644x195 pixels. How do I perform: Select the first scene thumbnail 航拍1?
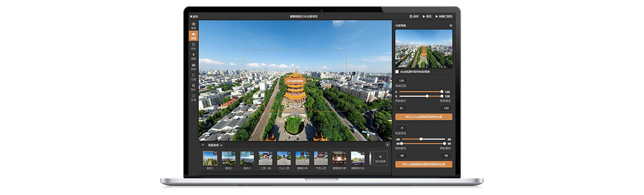[x=210, y=158]
